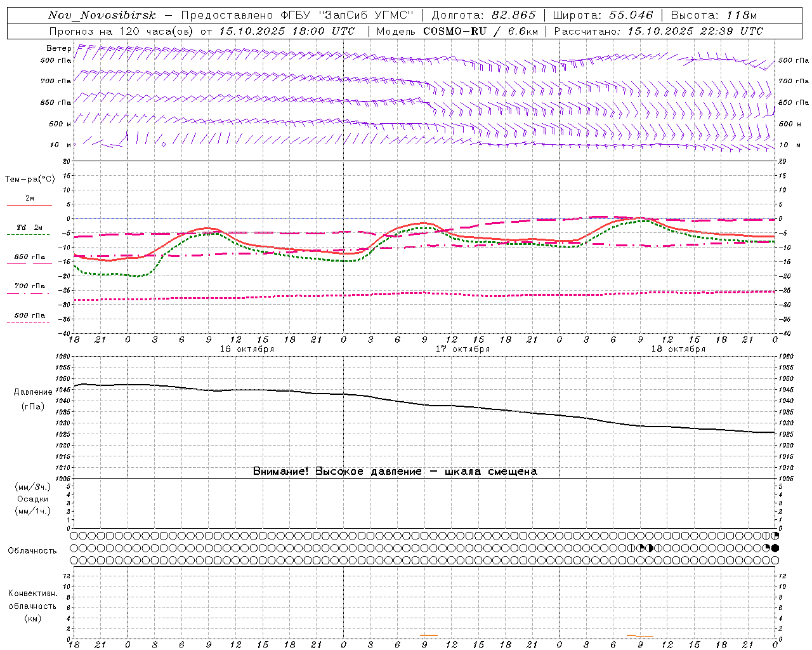Click the '(км)' unit under convective cloudiness
Image resolution: width=812 pixels, height=650 pixels.
click(32, 618)
